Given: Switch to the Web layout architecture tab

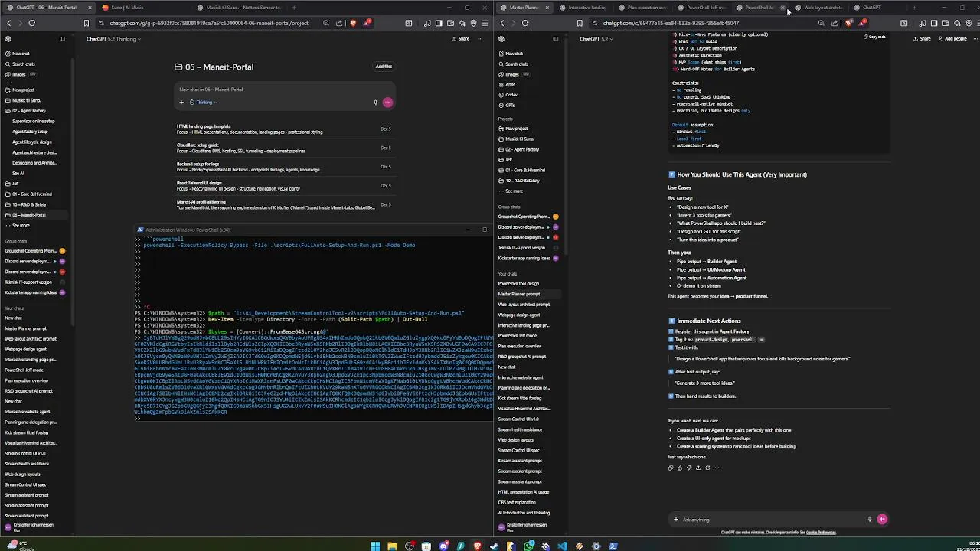Looking at the screenshot, I should pyautogui.click(x=823, y=8).
